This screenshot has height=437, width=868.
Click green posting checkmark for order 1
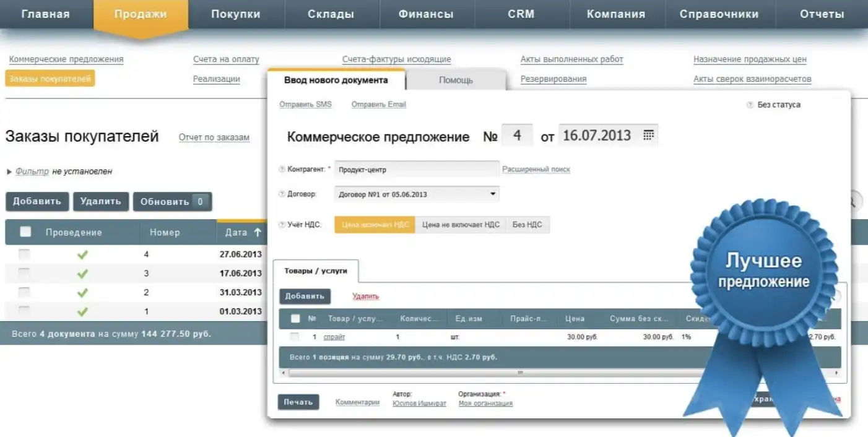pyautogui.click(x=84, y=311)
